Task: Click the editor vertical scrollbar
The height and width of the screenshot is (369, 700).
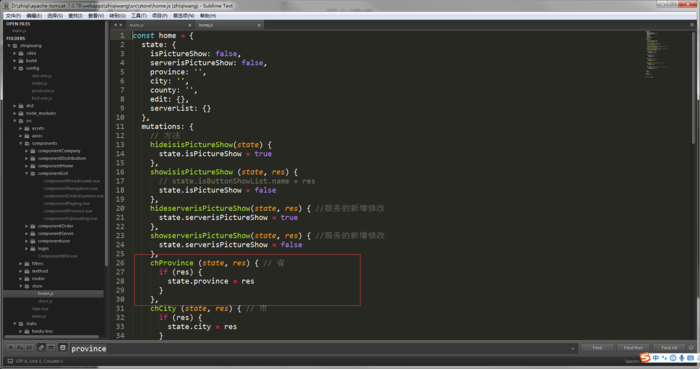Action: point(693,88)
